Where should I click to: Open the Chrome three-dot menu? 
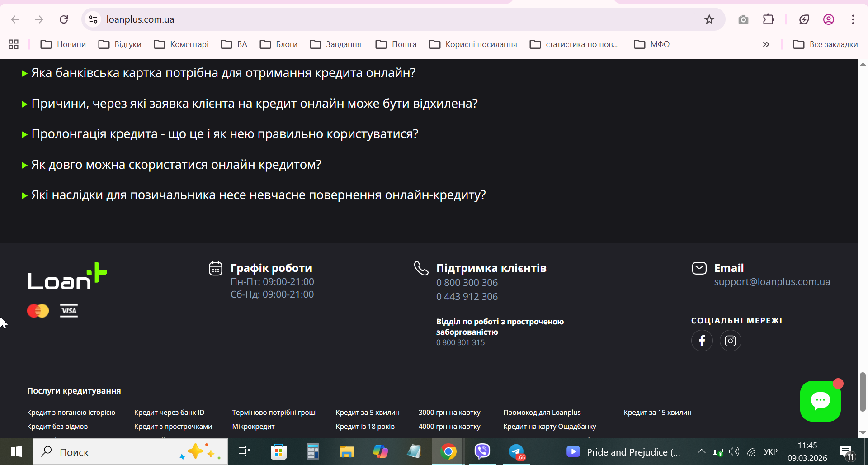click(x=853, y=19)
